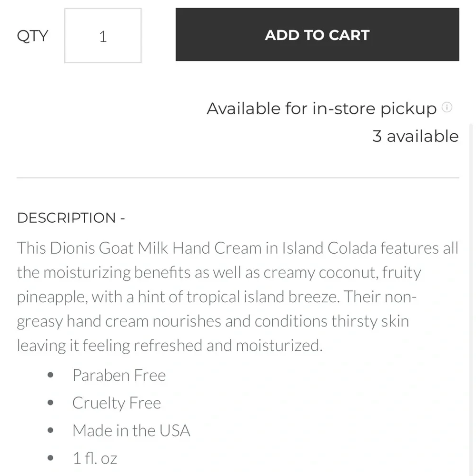476x476 pixels.
Task: Add the goat milk hand cream to cart
Action: pos(317,35)
